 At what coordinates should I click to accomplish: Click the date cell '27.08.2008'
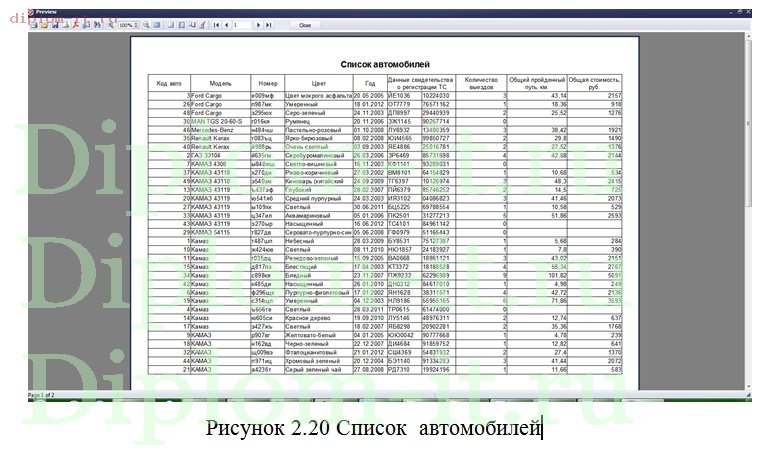pos(370,369)
